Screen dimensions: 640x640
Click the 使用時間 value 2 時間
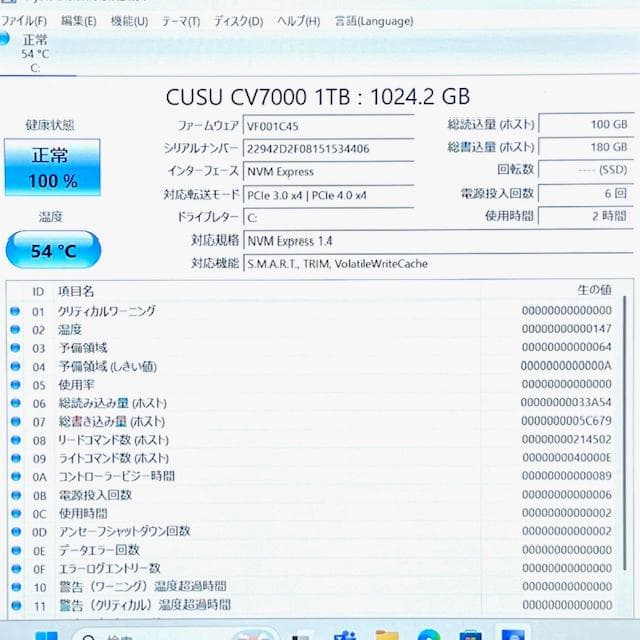pos(586,216)
